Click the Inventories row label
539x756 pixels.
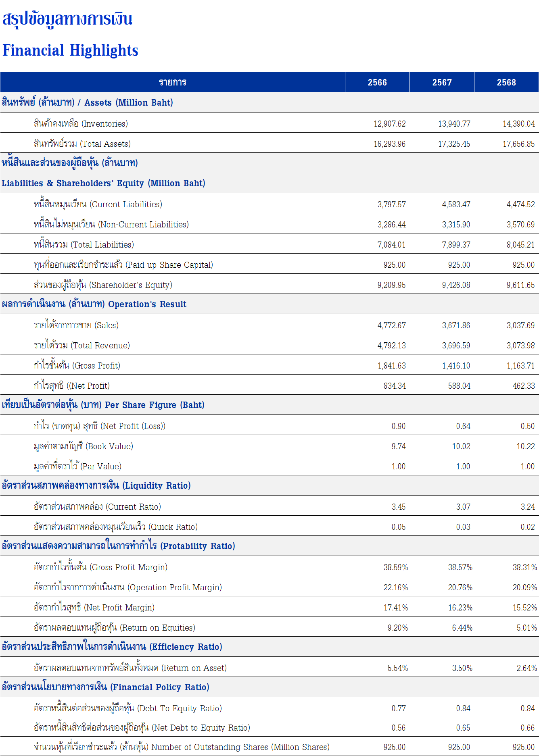point(81,123)
